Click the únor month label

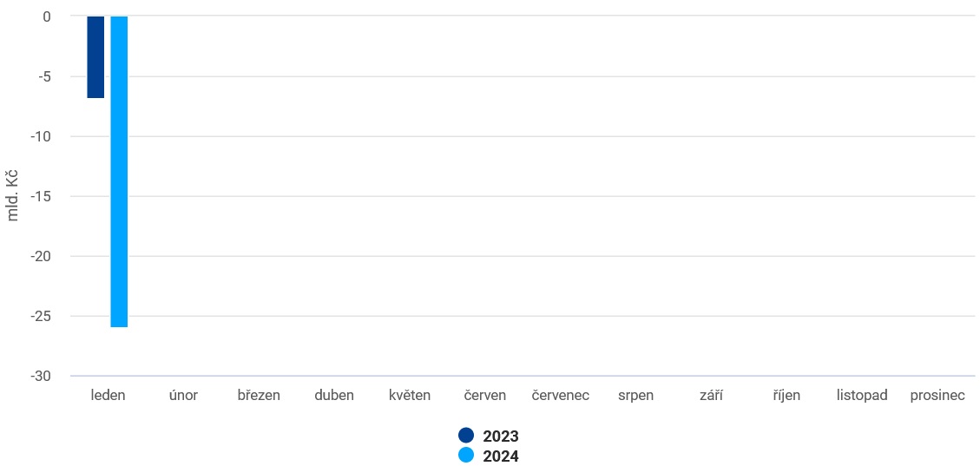pos(184,396)
